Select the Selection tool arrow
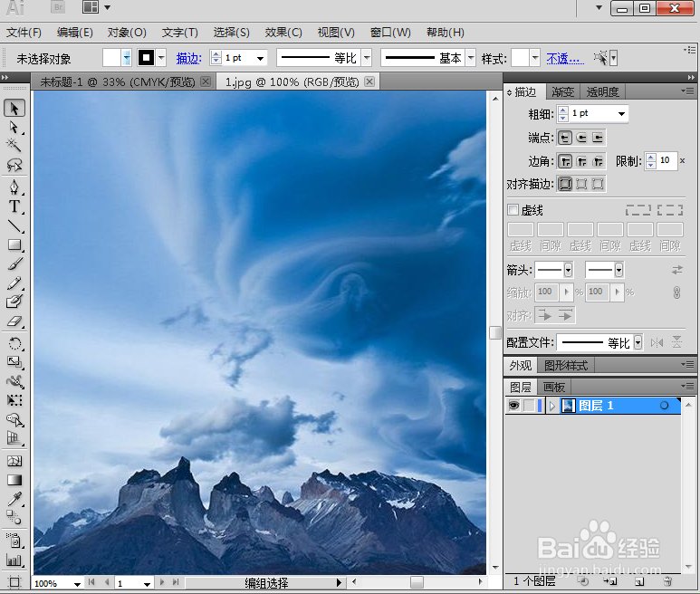700x594 pixels. point(14,109)
